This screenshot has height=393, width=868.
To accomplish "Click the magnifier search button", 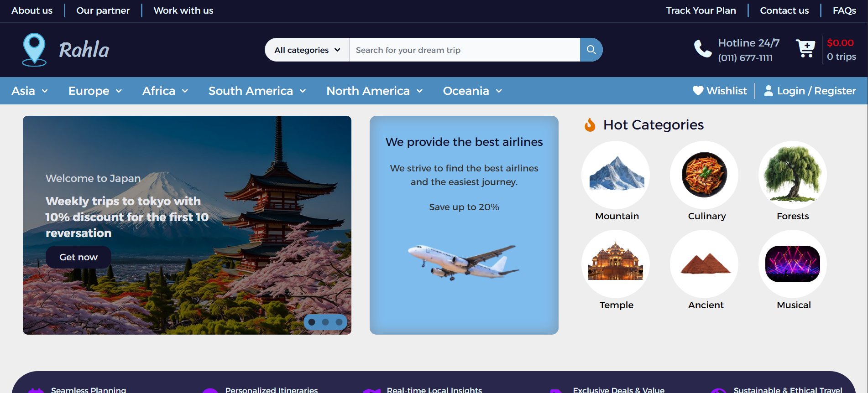I will [x=591, y=50].
